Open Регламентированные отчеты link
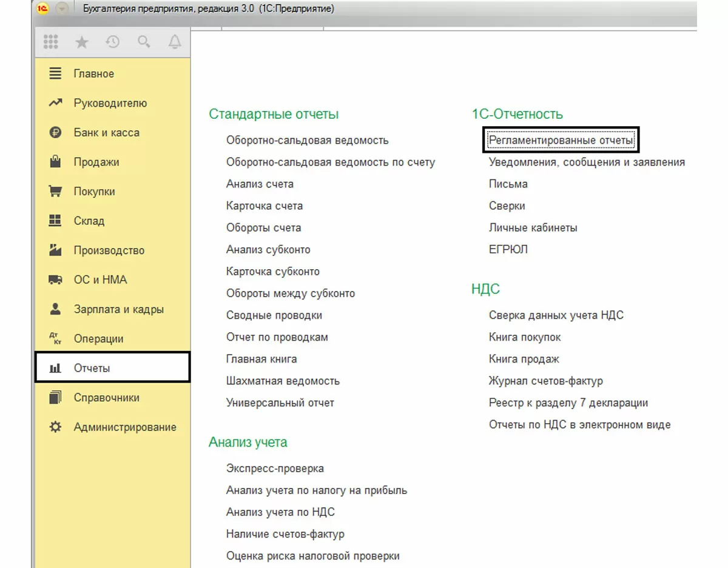728x568 pixels. click(x=561, y=141)
